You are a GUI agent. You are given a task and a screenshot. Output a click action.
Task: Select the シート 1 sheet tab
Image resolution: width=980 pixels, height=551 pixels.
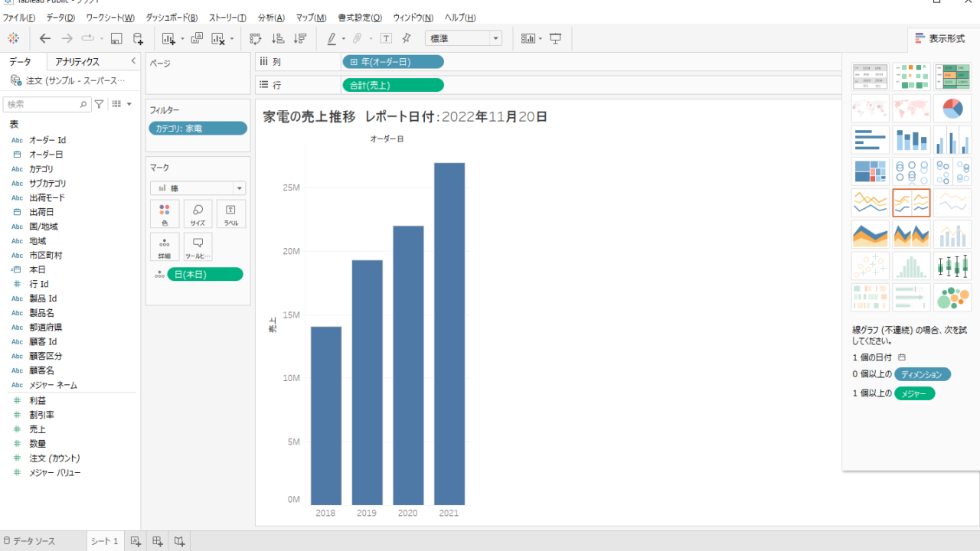tap(104, 541)
